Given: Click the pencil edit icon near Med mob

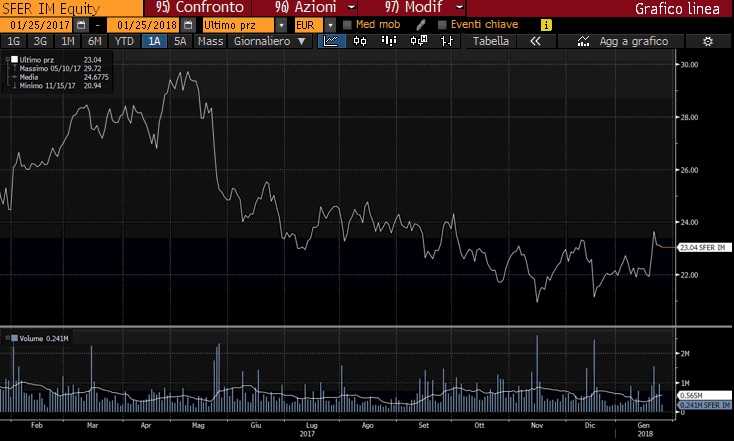Looking at the screenshot, I should 420,25.
